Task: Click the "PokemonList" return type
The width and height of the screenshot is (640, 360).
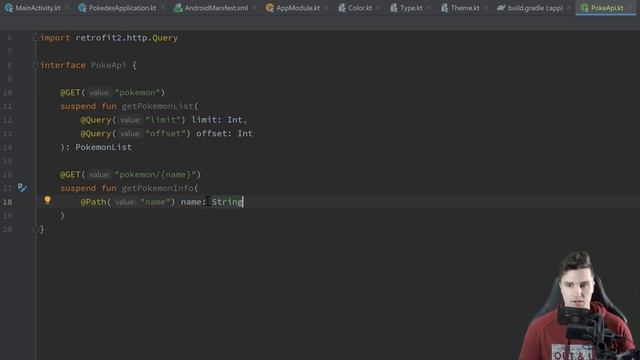Action: pyautogui.click(x=104, y=147)
